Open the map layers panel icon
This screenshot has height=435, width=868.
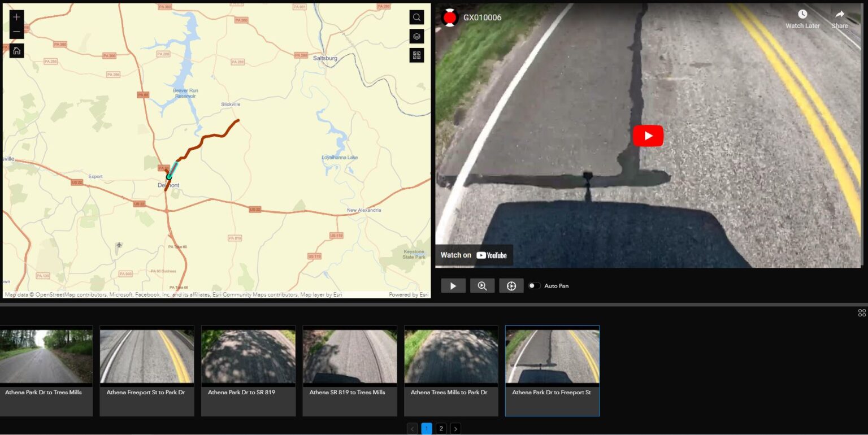point(416,36)
